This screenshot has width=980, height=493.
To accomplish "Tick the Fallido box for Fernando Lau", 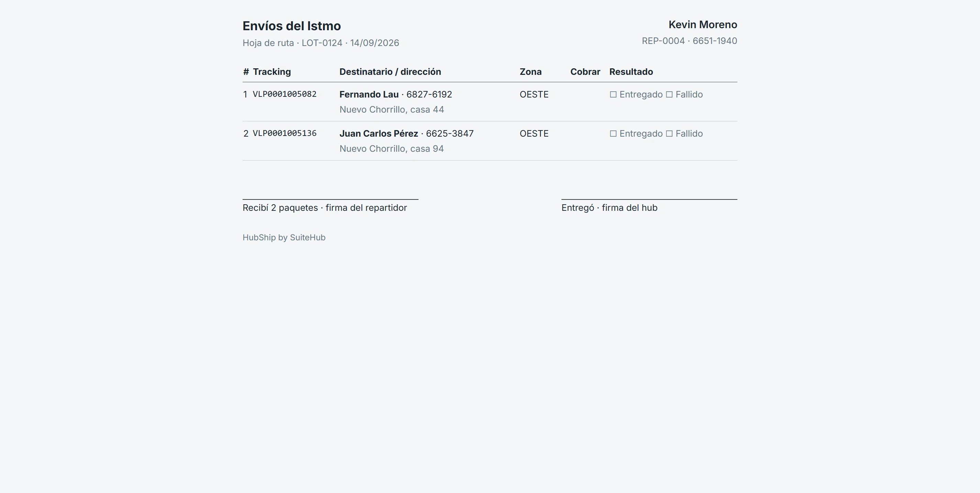I will point(669,95).
